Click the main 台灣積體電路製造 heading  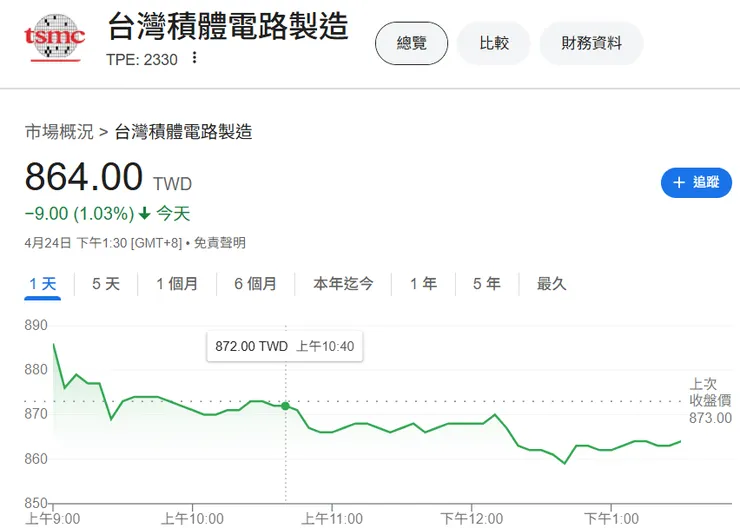tap(228, 26)
